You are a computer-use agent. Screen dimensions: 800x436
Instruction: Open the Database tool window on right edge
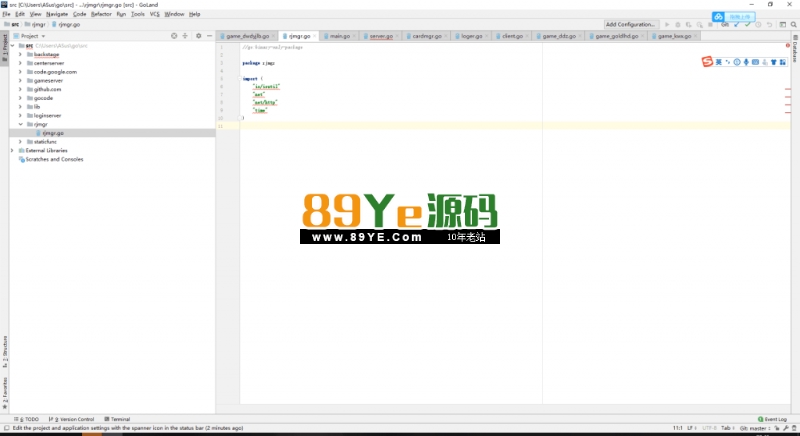(x=795, y=48)
